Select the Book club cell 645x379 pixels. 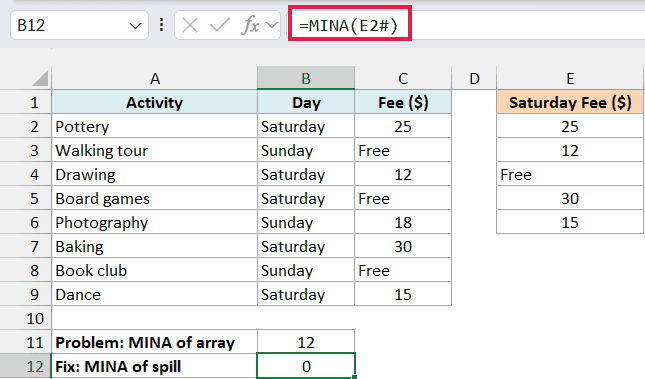(x=155, y=270)
